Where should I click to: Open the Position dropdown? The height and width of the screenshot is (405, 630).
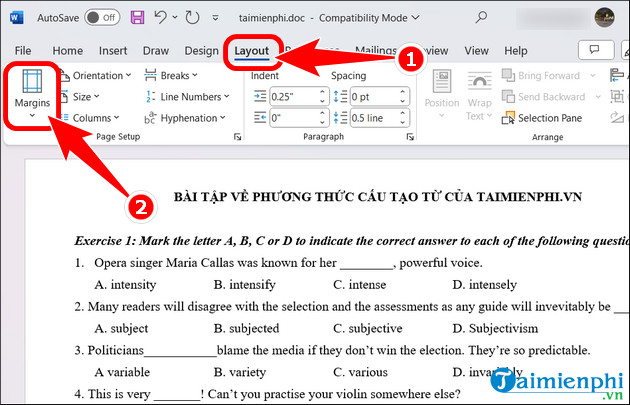pos(442,94)
